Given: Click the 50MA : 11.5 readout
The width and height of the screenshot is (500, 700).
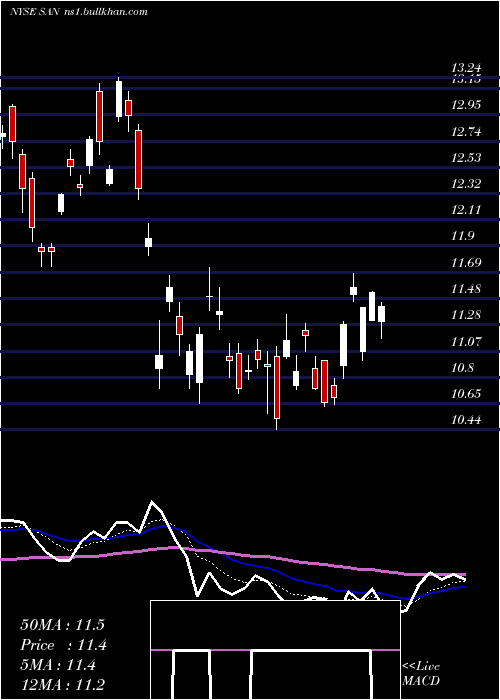Looking at the screenshot, I should pos(62,625).
